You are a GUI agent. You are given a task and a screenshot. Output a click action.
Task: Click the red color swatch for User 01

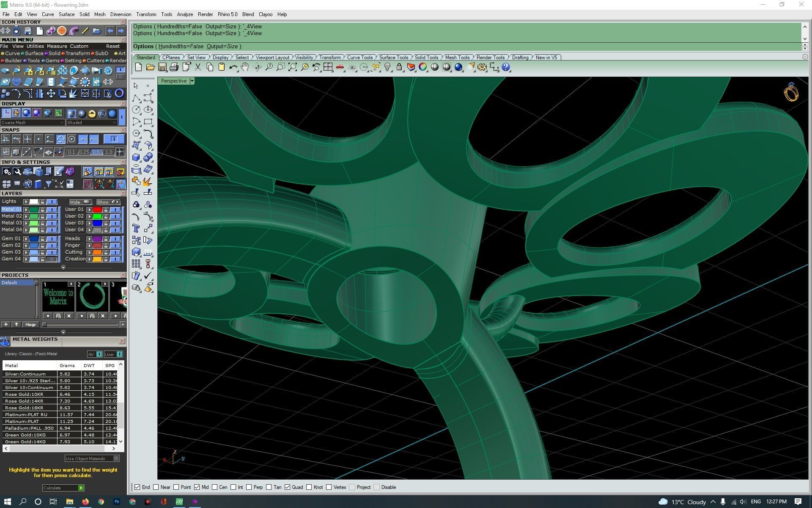pos(97,210)
